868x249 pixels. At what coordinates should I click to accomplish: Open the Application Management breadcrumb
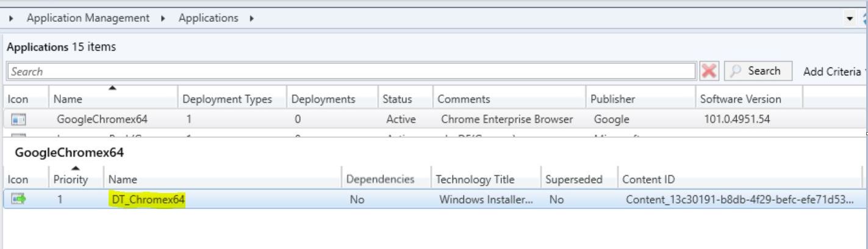[x=88, y=18]
